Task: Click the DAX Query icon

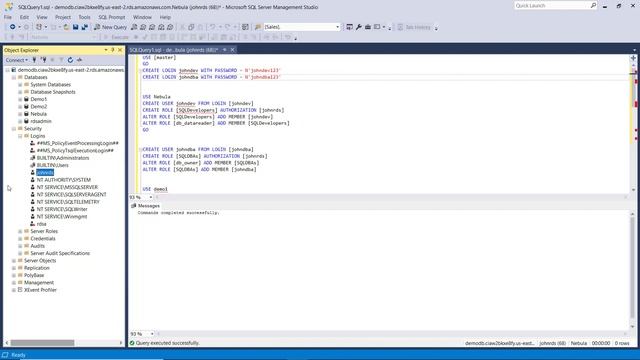Action: click(x=170, y=27)
